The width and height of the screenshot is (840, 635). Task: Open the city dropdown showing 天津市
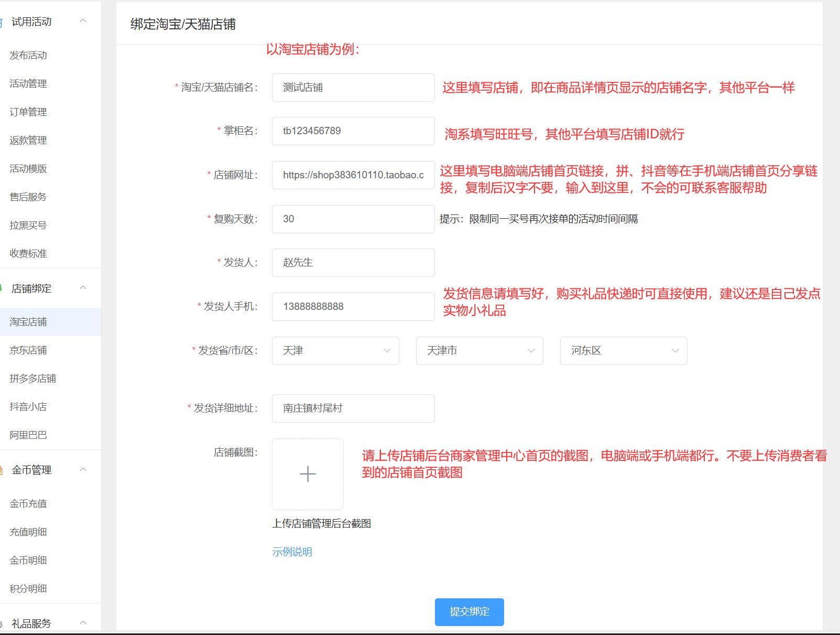479,351
